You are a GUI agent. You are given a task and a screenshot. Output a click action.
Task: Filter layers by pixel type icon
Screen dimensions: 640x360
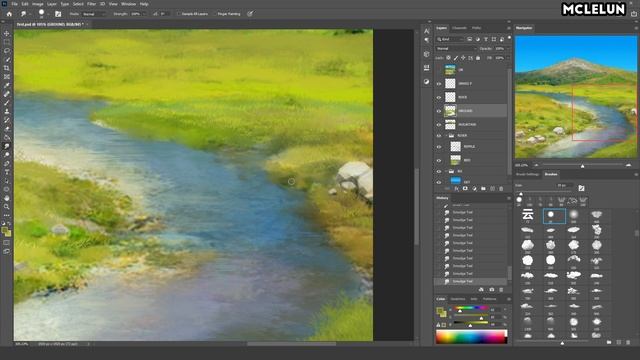click(x=470, y=39)
